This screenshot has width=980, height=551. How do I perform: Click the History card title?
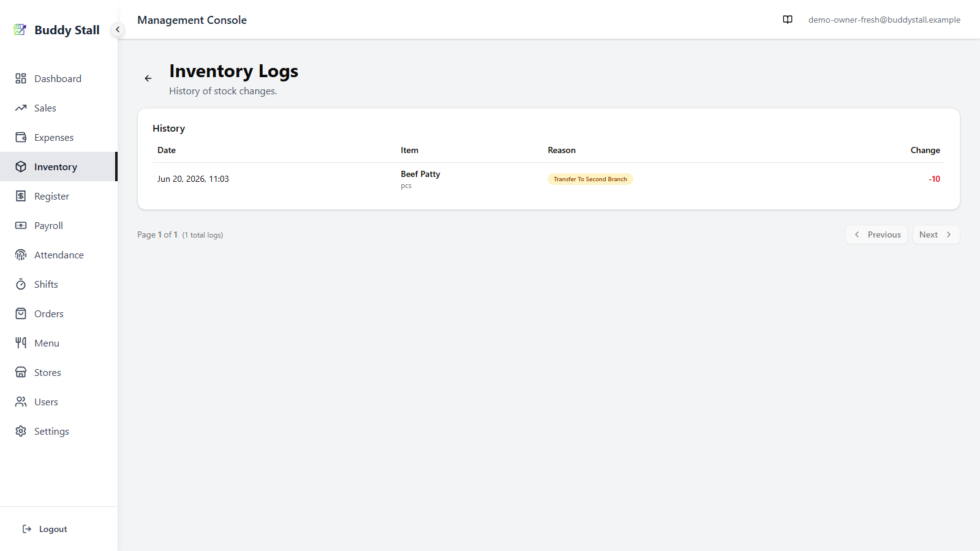pos(168,129)
